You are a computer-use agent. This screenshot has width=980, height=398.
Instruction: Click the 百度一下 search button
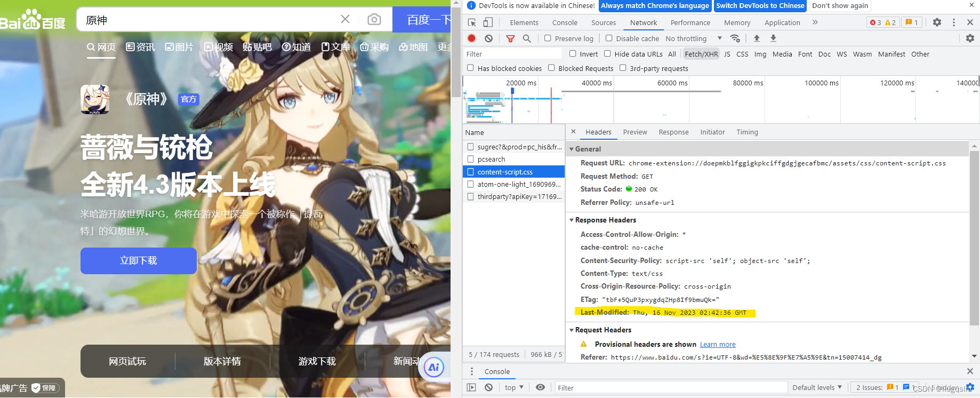point(422,20)
